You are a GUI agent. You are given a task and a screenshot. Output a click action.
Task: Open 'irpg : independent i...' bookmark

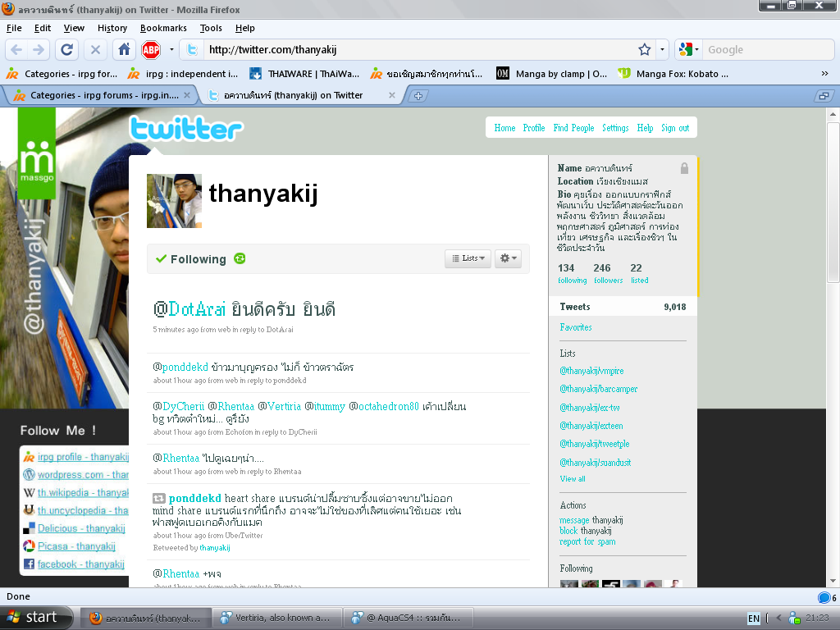point(183,74)
